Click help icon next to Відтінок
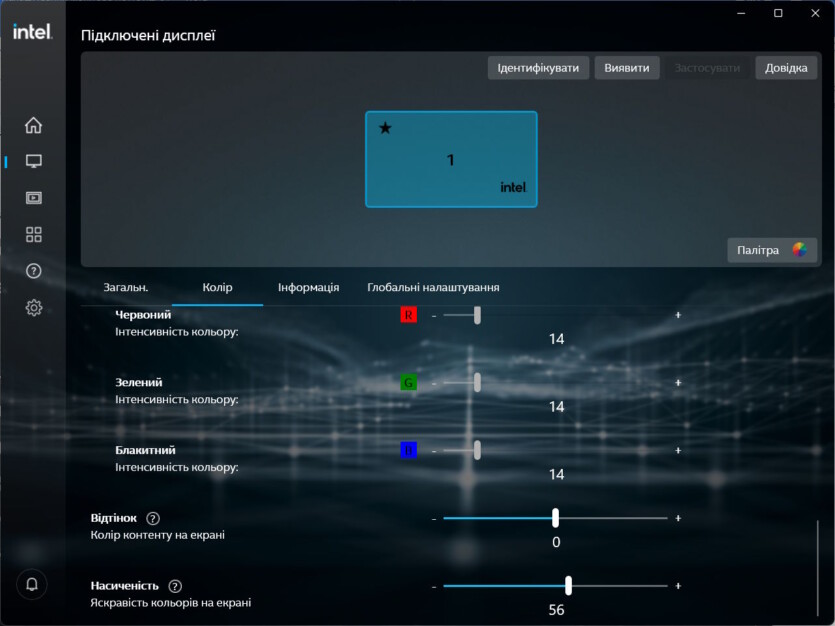Screen dimensions: 835x626 (153, 518)
